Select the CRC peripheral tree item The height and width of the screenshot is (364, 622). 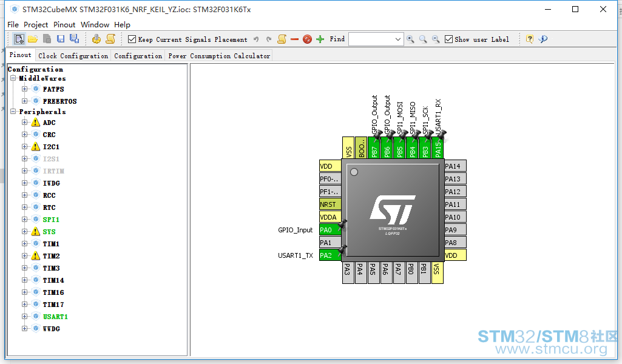tap(49, 135)
